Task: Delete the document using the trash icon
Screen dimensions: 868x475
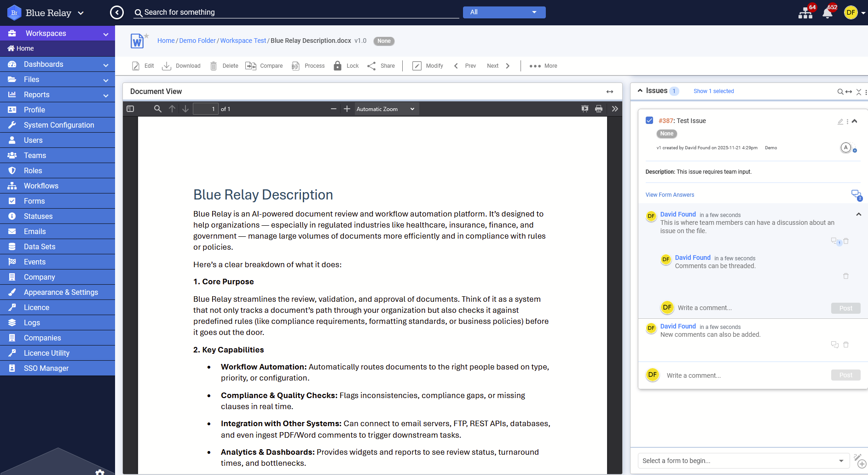Action: point(214,66)
